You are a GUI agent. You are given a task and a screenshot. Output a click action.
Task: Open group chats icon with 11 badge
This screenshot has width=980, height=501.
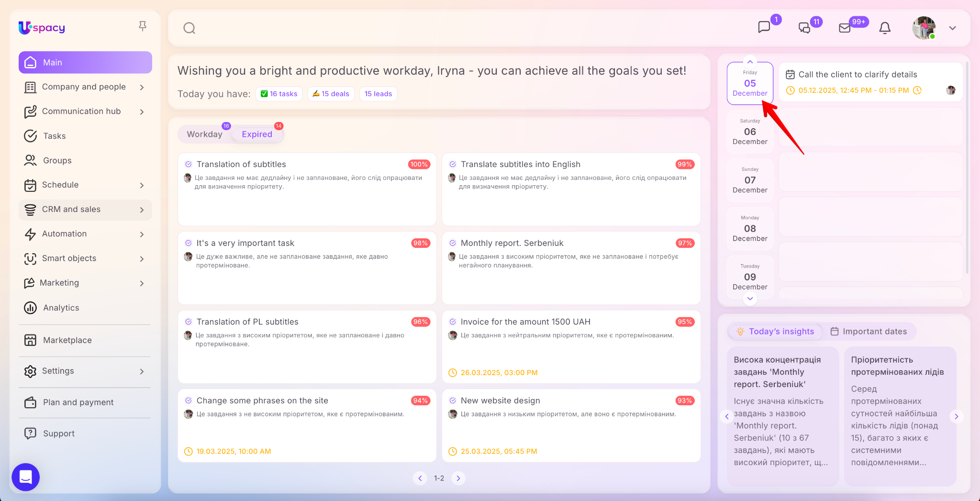coord(804,28)
